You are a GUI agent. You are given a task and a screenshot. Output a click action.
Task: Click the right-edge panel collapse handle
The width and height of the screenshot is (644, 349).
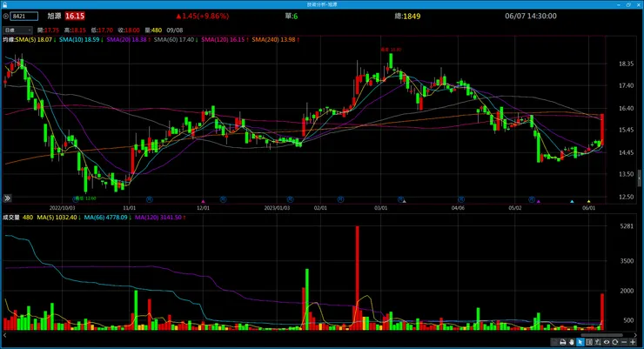click(640, 178)
